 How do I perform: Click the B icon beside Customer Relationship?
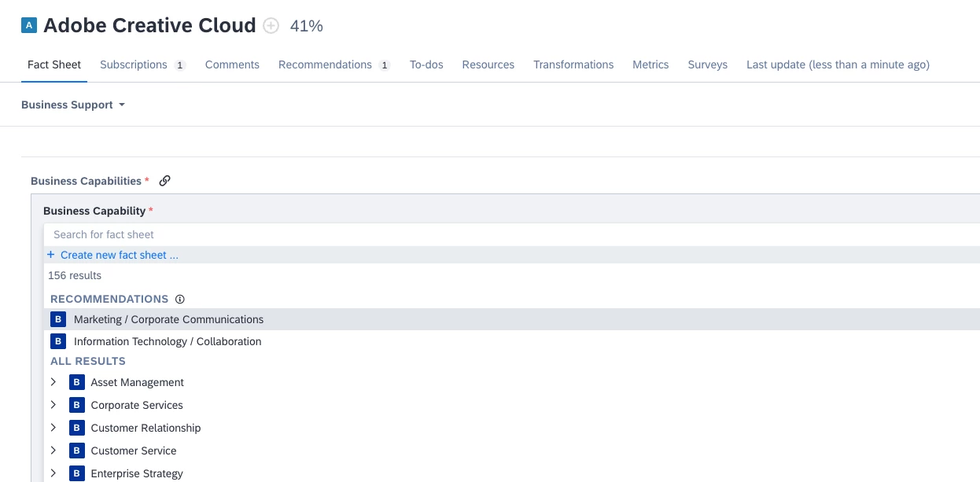[76, 428]
